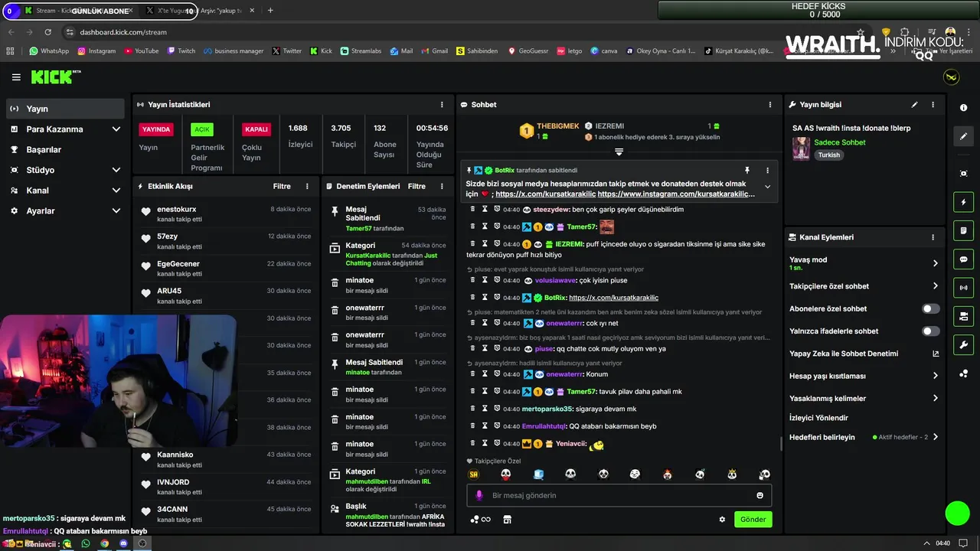Image resolution: width=980 pixels, height=551 pixels.
Task: Insert the SH emote from Takipçilere Özel row
Action: click(x=473, y=474)
